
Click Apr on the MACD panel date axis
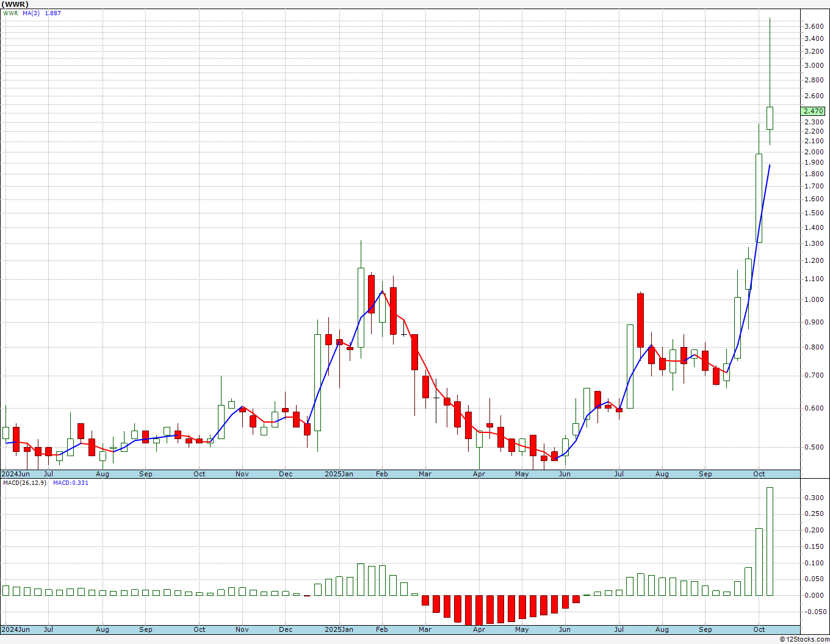pyautogui.click(x=479, y=629)
